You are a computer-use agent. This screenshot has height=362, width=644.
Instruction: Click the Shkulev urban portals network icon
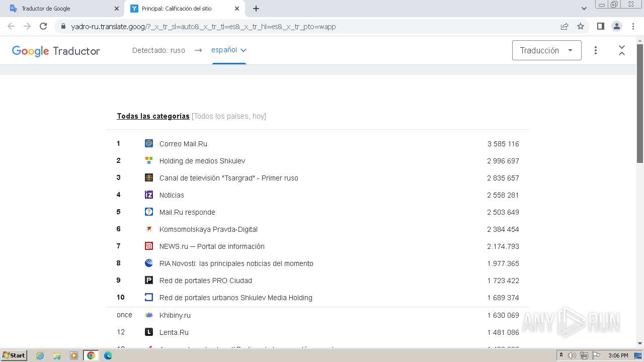coord(149,297)
